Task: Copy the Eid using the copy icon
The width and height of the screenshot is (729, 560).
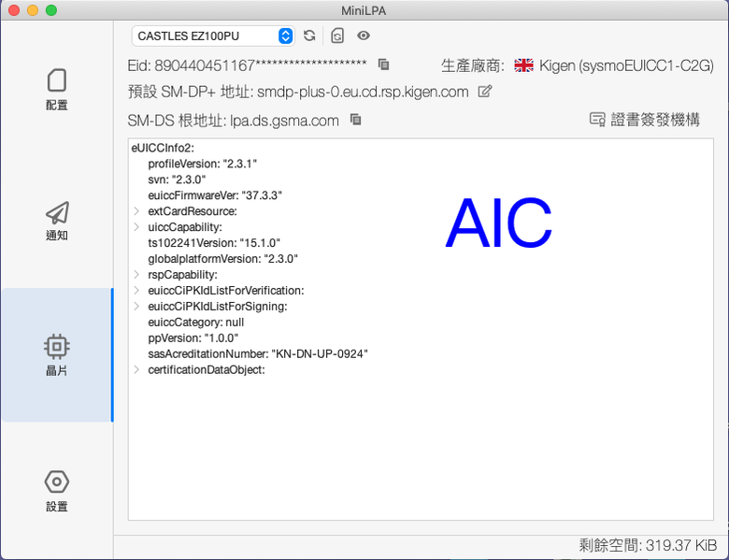Action: coord(383,65)
